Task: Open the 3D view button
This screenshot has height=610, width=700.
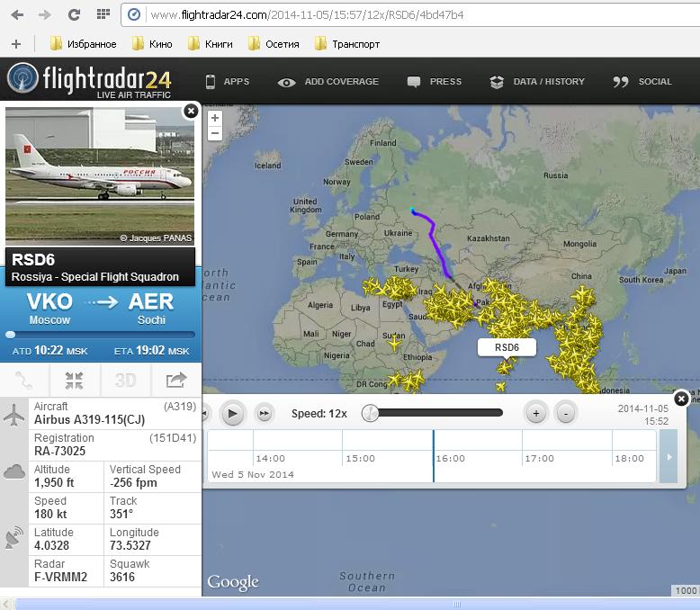Action: pos(125,381)
